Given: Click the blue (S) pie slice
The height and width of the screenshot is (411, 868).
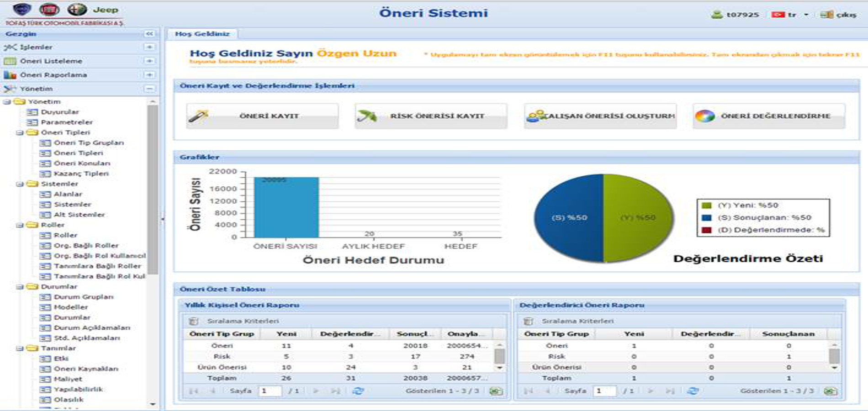Looking at the screenshot, I should 568,218.
